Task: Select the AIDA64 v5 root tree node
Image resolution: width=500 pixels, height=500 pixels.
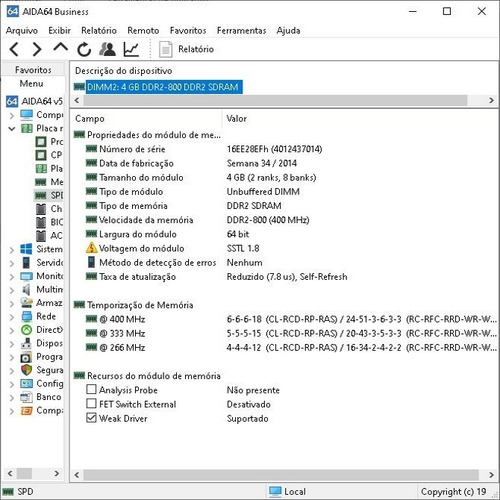Action: click(x=35, y=101)
